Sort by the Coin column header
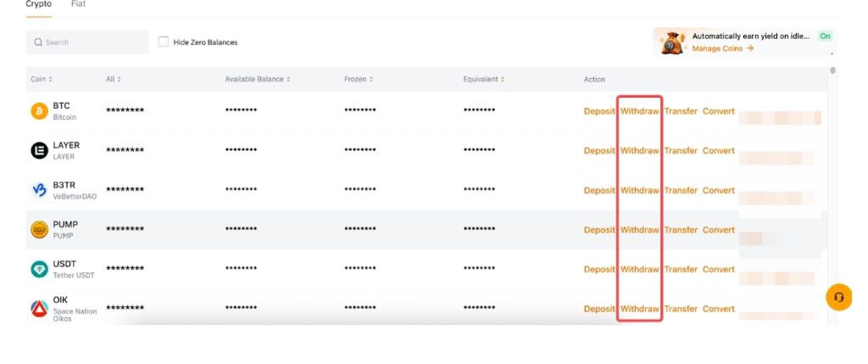 coord(42,80)
